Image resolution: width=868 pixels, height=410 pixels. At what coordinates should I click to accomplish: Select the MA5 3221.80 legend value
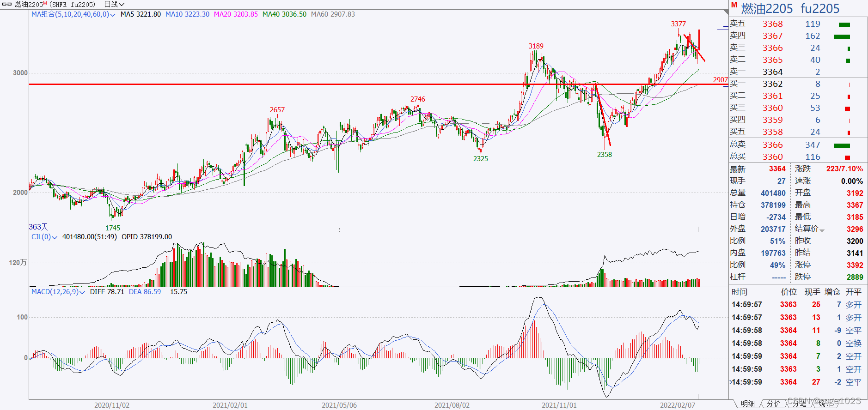pos(141,14)
